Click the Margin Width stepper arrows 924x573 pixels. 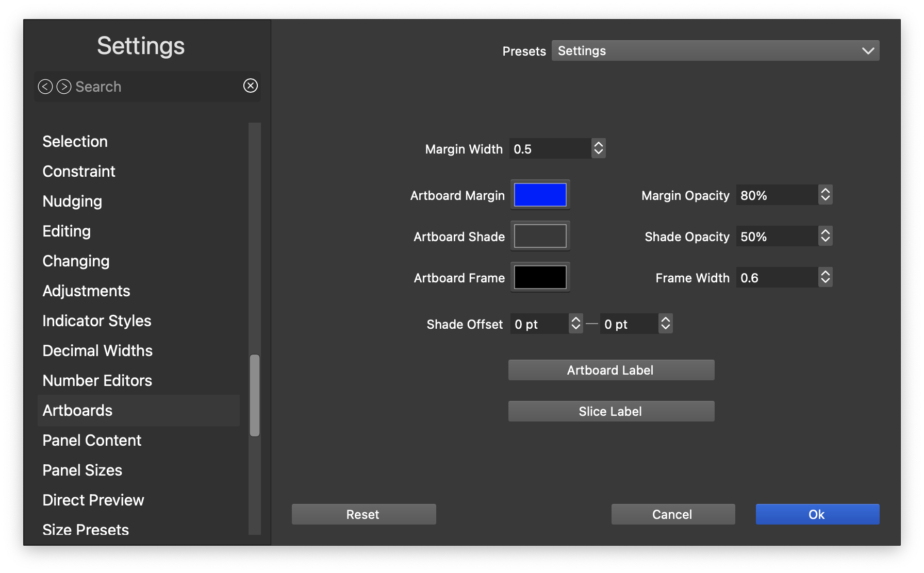pos(598,148)
